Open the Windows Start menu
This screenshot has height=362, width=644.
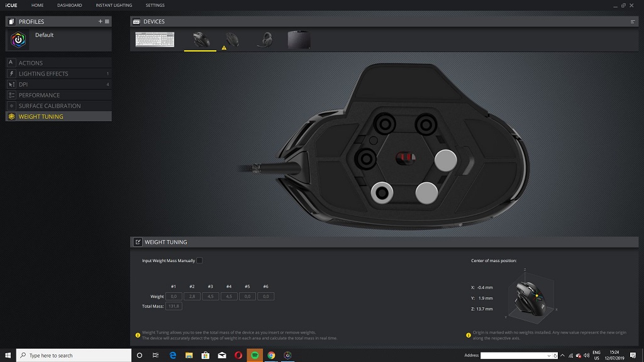click(8, 356)
